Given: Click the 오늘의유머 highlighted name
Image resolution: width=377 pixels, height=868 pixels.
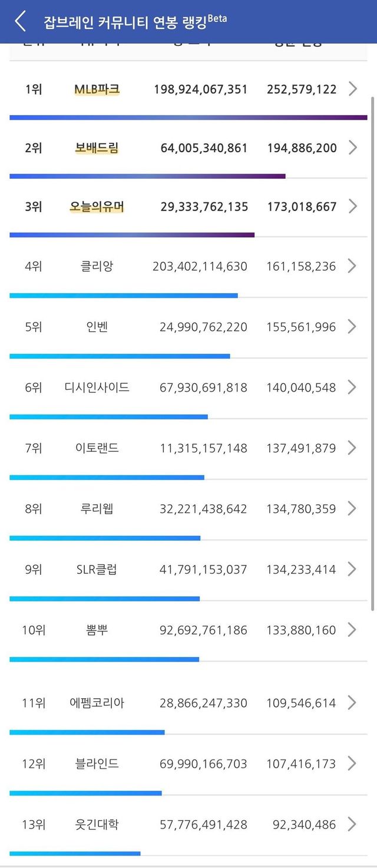Looking at the screenshot, I should (97, 207).
